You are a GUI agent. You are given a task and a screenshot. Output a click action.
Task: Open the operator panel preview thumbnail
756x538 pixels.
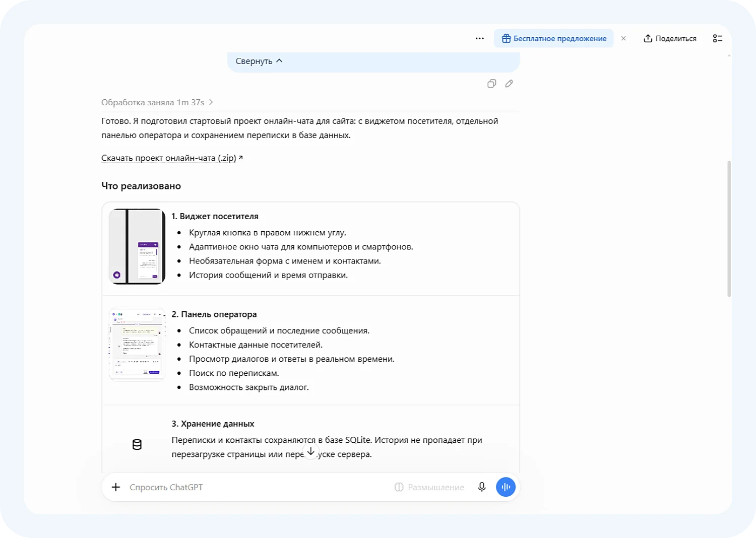pyautogui.click(x=137, y=344)
